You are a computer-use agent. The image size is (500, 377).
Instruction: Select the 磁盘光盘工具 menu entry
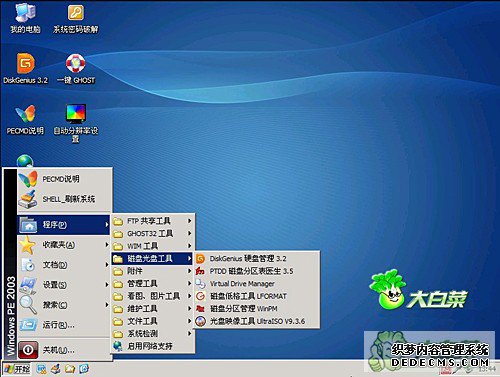(x=152, y=259)
